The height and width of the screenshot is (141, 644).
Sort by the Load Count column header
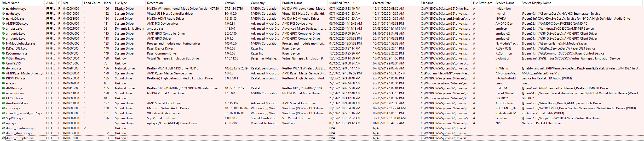[x=92, y=3]
